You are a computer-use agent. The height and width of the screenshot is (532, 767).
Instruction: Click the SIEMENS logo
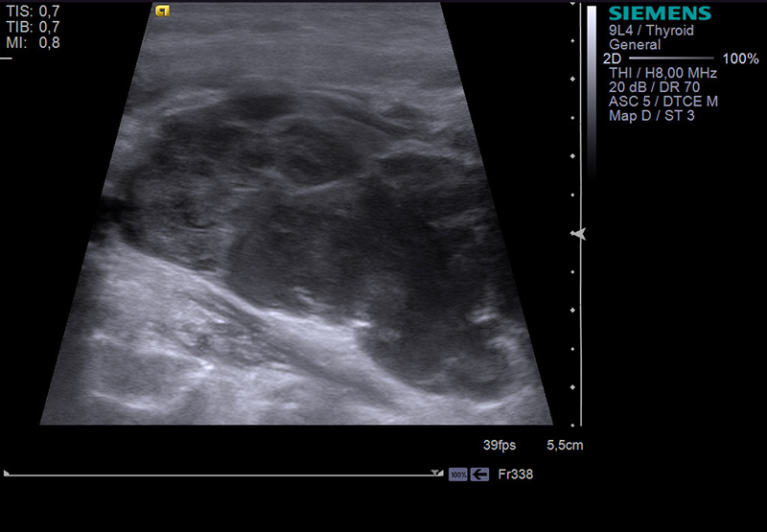660,13
